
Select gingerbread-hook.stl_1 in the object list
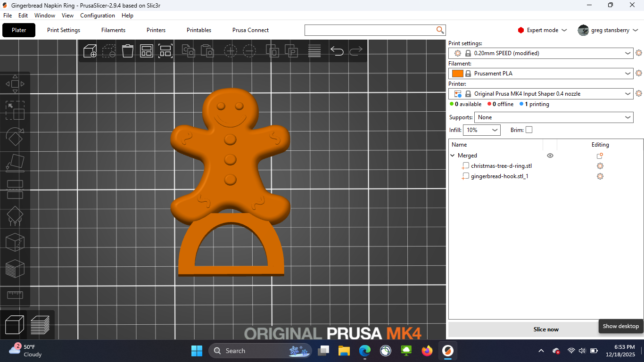[x=499, y=176]
